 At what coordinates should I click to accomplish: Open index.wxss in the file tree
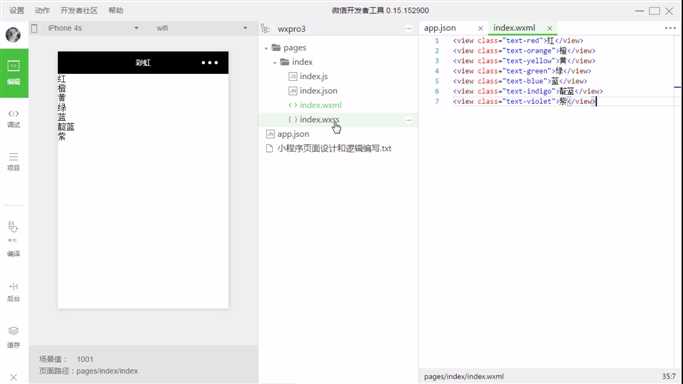pyautogui.click(x=319, y=119)
